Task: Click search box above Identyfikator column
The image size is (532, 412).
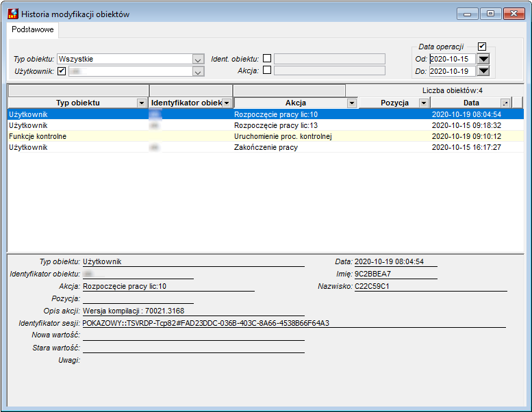Action: [190, 91]
